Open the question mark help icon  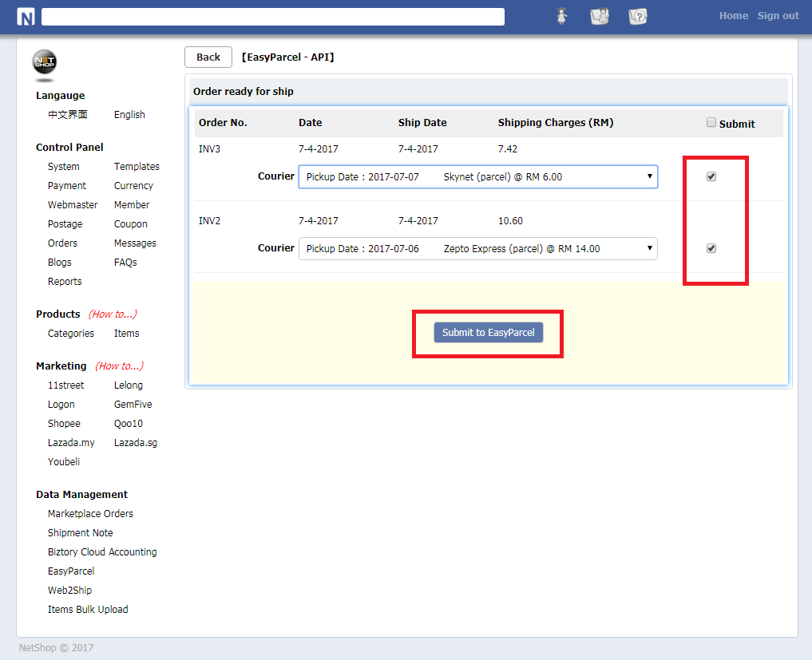point(637,17)
